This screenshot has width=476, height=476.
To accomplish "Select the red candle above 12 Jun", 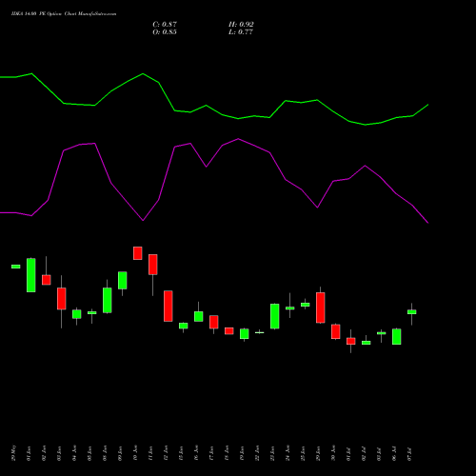I will 169,306.
